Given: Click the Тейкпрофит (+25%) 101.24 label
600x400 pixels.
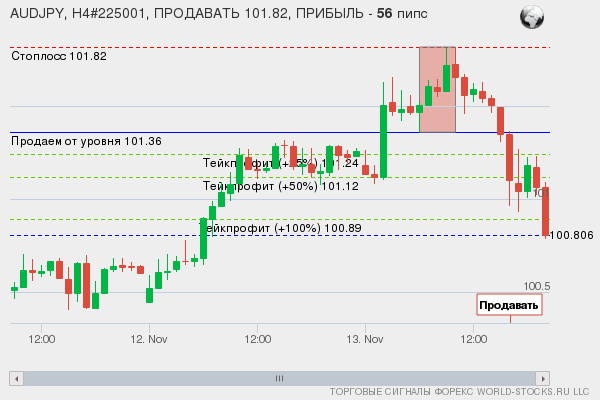Looking at the screenshot, I should point(280,163).
